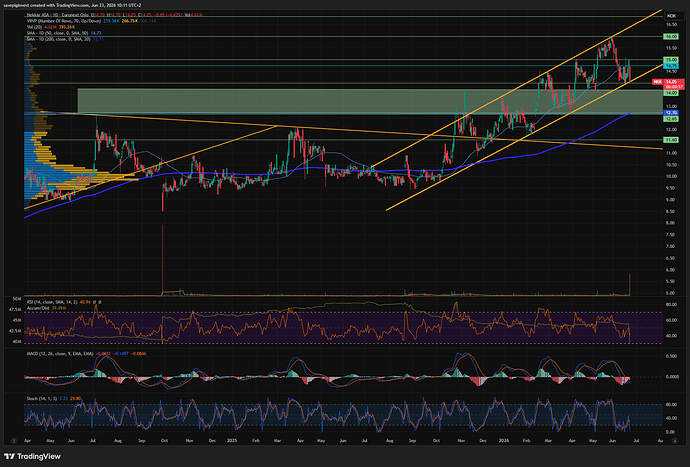Image resolution: width=690 pixels, height=467 pixels.
Task: Click the 2025 label on time axis
Action: 231,440
